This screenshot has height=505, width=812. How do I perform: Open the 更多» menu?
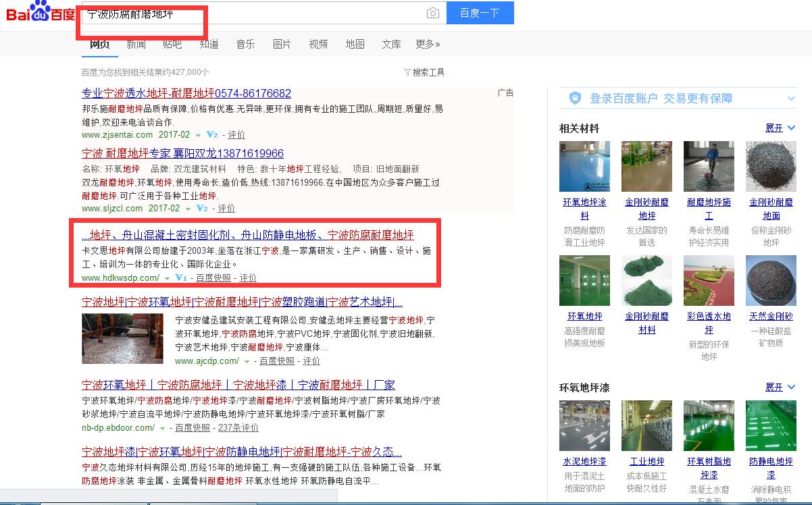click(428, 44)
